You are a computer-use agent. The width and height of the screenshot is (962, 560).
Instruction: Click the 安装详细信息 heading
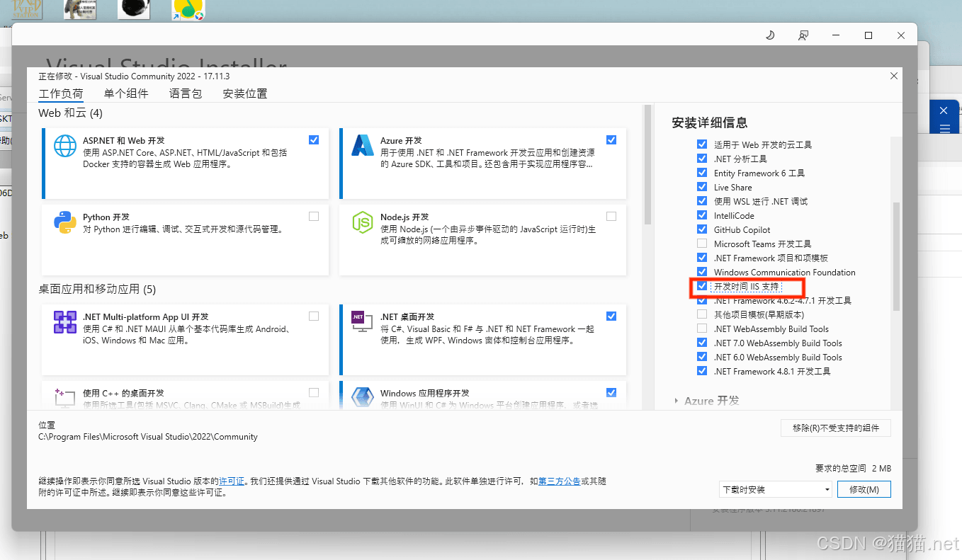click(709, 123)
